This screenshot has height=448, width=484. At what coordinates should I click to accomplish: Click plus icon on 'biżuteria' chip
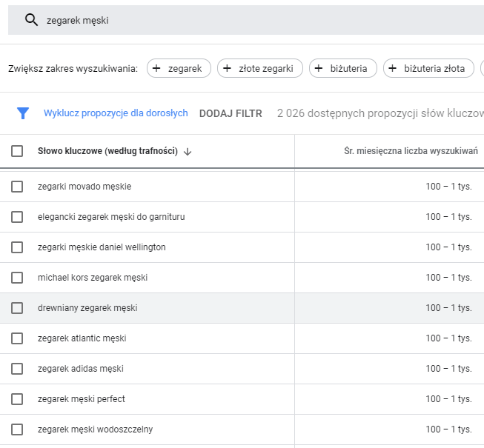click(x=319, y=69)
